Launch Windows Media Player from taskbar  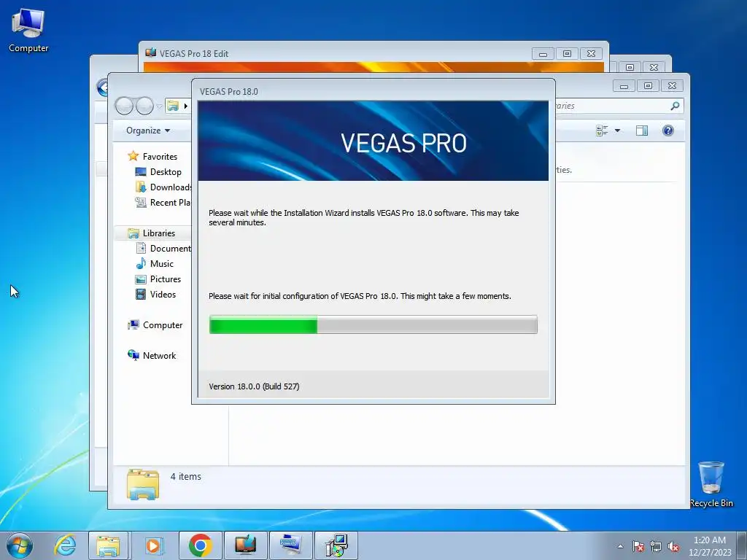point(153,545)
